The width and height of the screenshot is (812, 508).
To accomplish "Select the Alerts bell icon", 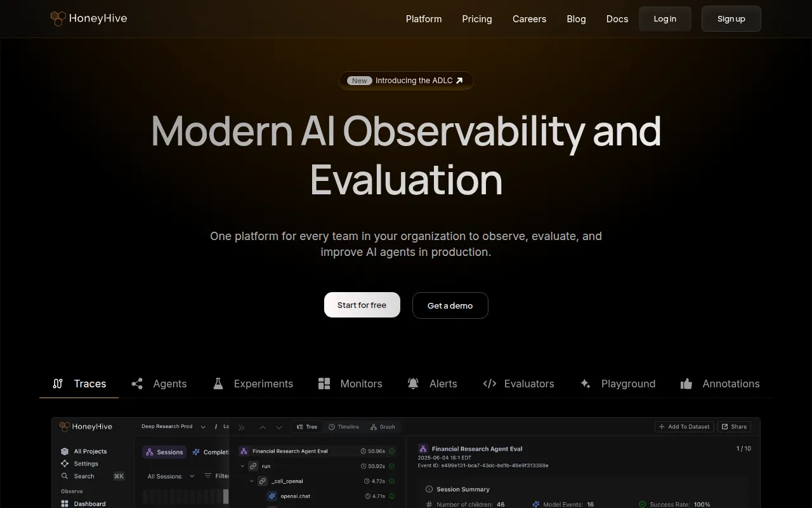I will click(x=414, y=384).
